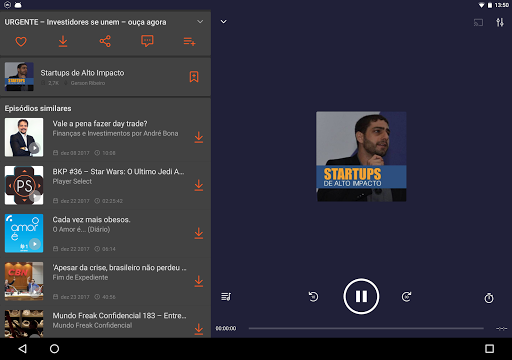
Task: Play 'Vale a pena fazer day trade?' thumbnail
Action: point(24,137)
